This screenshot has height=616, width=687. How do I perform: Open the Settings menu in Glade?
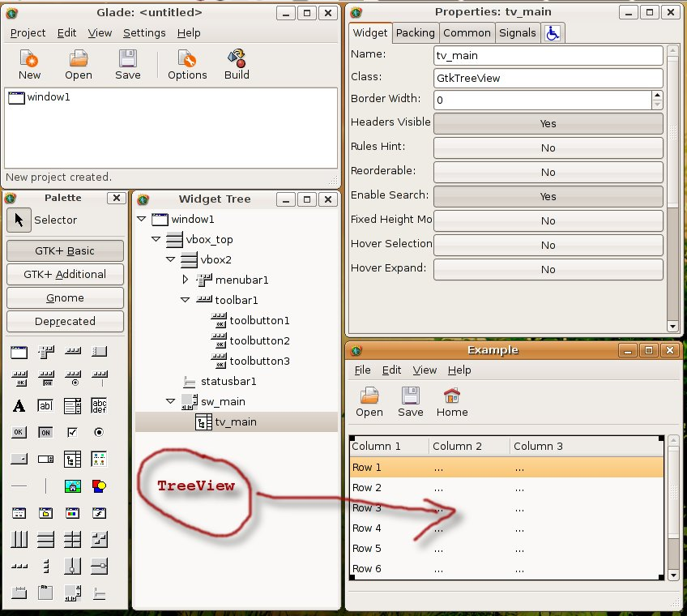click(144, 33)
